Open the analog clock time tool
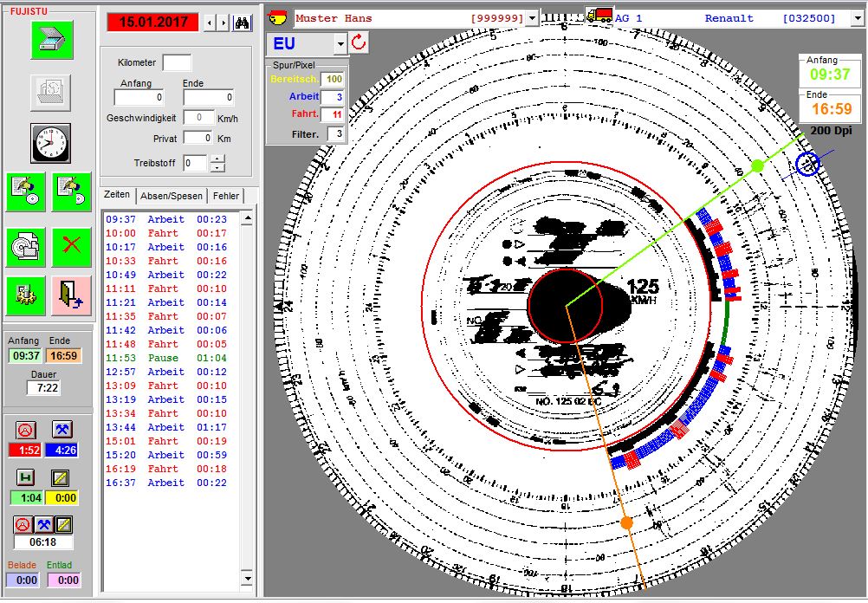Screen dimensions: 868x603 click(52, 143)
